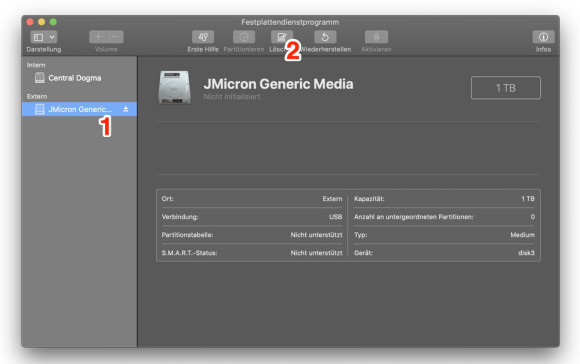Add a volume with the plus button

click(98, 37)
